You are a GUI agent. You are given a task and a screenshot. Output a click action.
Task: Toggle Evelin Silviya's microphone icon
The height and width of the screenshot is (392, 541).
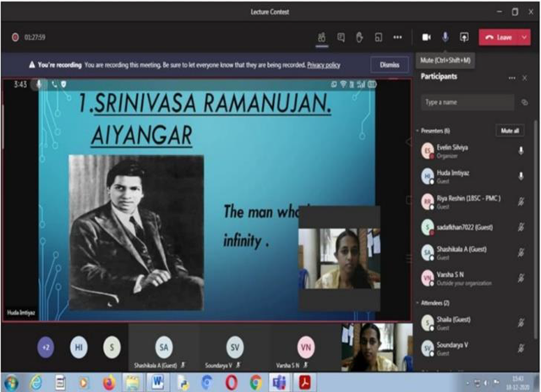point(521,150)
